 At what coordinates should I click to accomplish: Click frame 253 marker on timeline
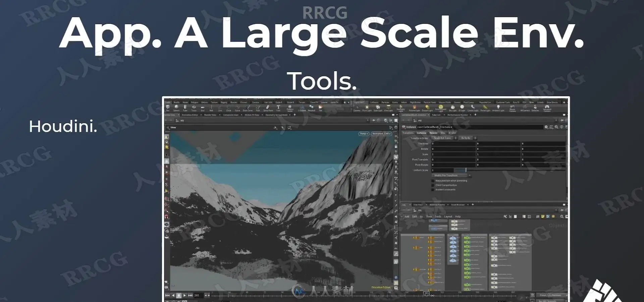click(x=426, y=293)
